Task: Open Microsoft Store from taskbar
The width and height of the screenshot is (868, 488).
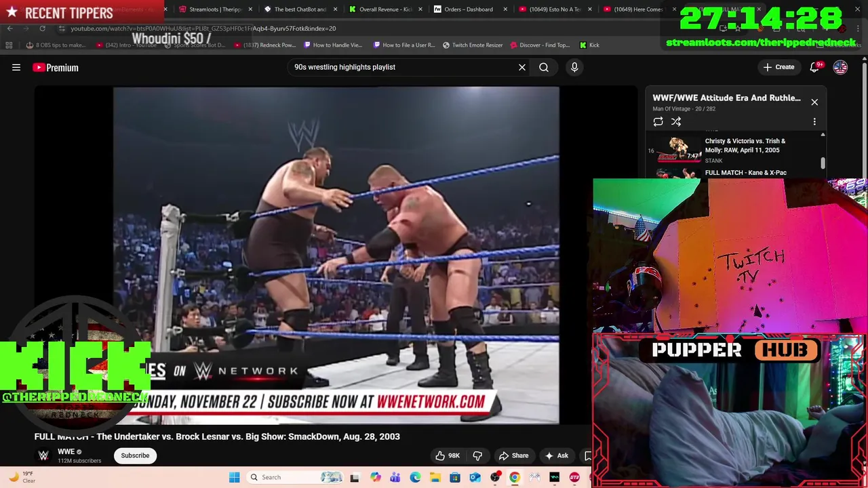Action: pyautogui.click(x=455, y=477)
